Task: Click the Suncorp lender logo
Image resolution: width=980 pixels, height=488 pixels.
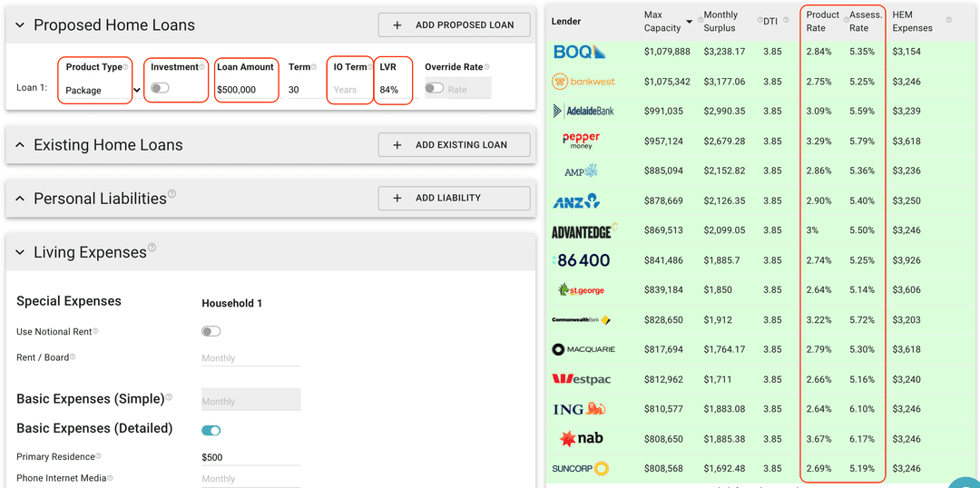Action: tap(581, 468)
